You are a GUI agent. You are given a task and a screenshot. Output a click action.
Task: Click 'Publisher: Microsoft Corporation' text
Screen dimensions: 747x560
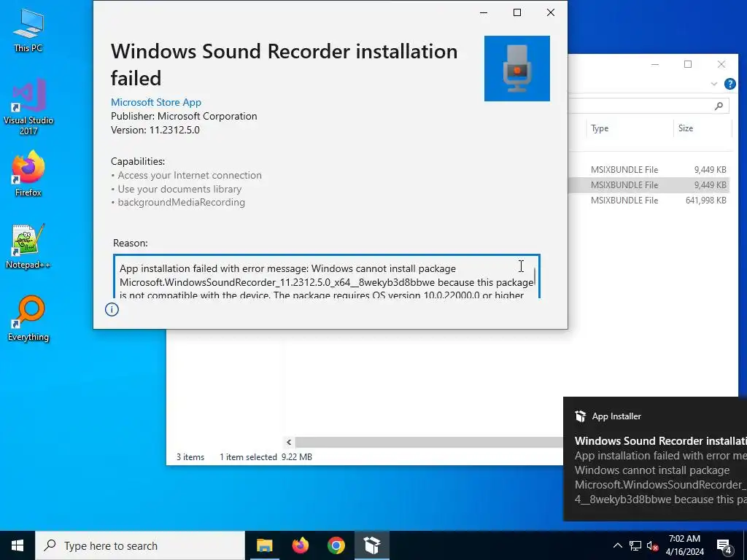[x=184, y=116]
